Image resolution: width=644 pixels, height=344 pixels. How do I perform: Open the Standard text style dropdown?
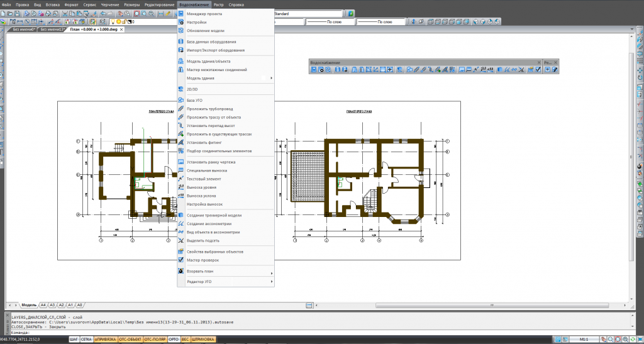[x=308, y=14]
